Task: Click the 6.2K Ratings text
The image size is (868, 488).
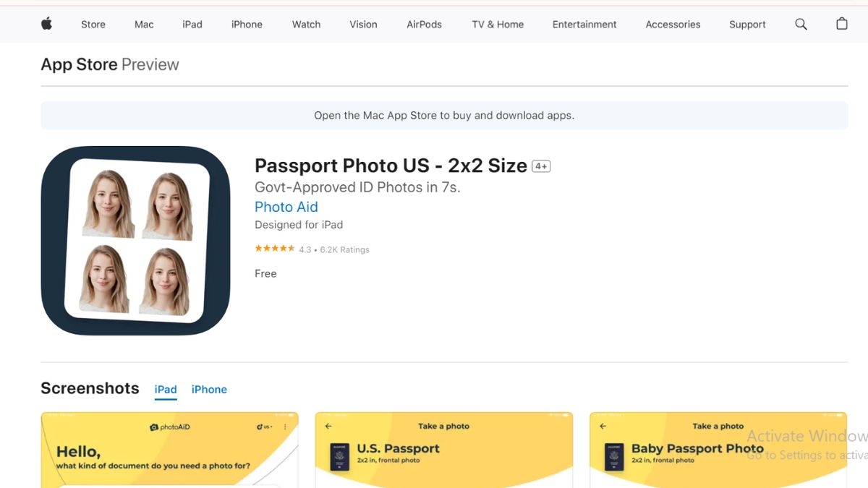Action: pyautogui.click(x=344, y=249)
